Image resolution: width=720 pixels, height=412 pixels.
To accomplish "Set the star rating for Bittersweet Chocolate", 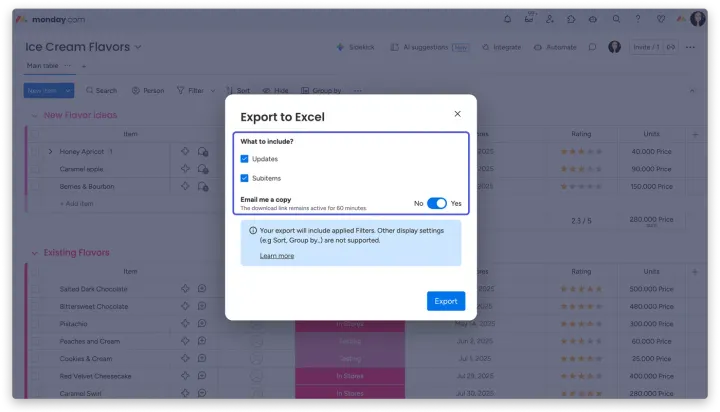I will (x=581, y=306).
